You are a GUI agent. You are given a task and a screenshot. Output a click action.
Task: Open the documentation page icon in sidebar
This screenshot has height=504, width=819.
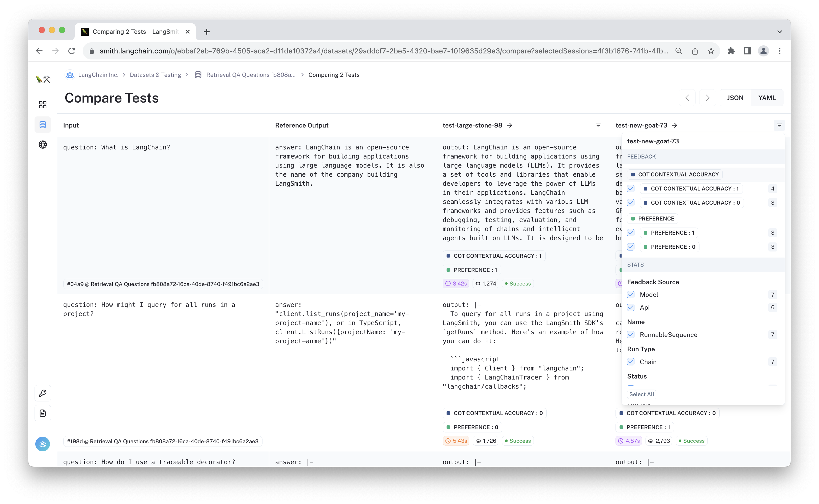coord(43,413)
